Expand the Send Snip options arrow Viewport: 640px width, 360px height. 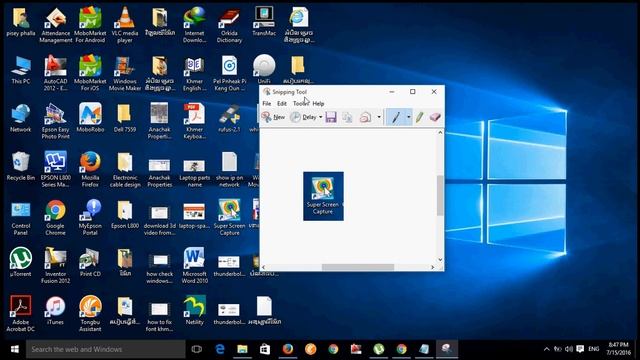tap(379, 118)
